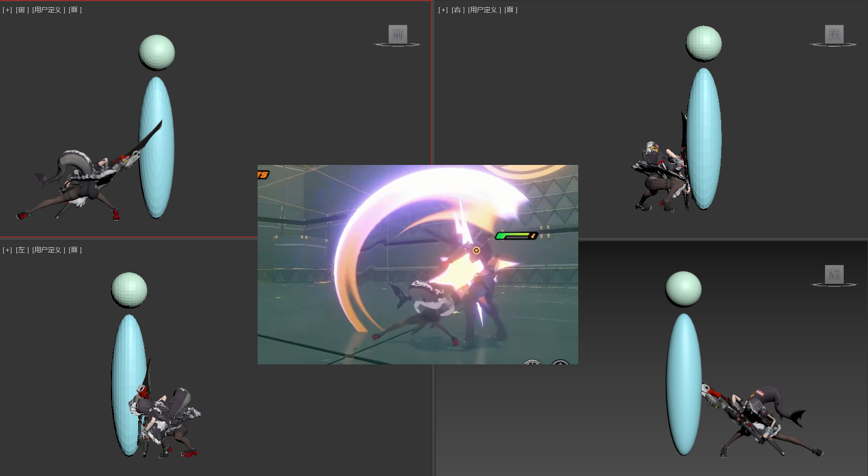Select the blue ellipsoid in the 右 viewport
This screenshot has width=868, height=476.
click(704, 138)
